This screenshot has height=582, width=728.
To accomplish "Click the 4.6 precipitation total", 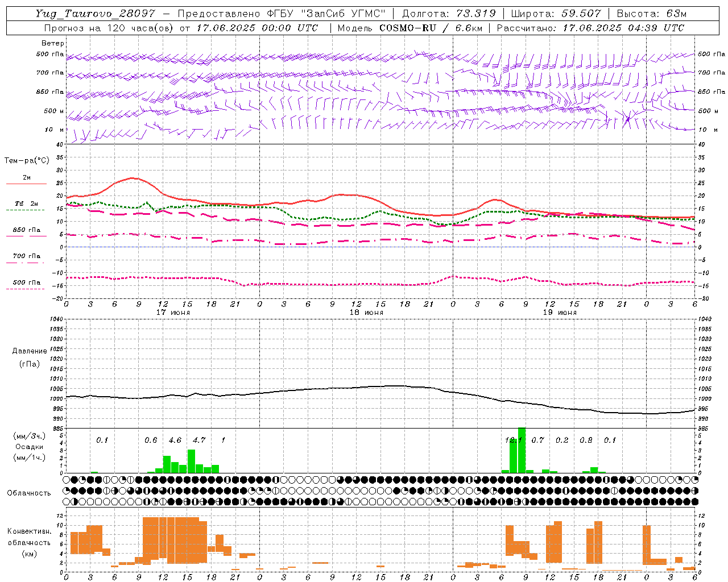I will pyautogui.click(x=175, y=440).
